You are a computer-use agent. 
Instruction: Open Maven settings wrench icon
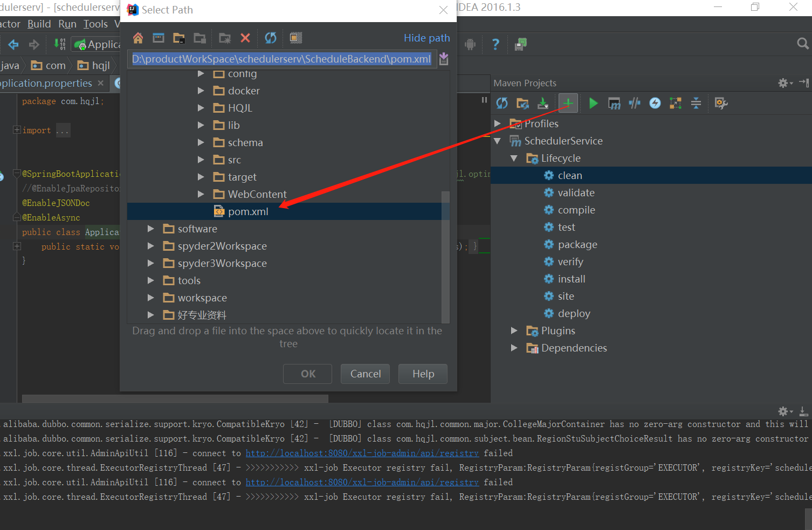(x=721, y=103)
